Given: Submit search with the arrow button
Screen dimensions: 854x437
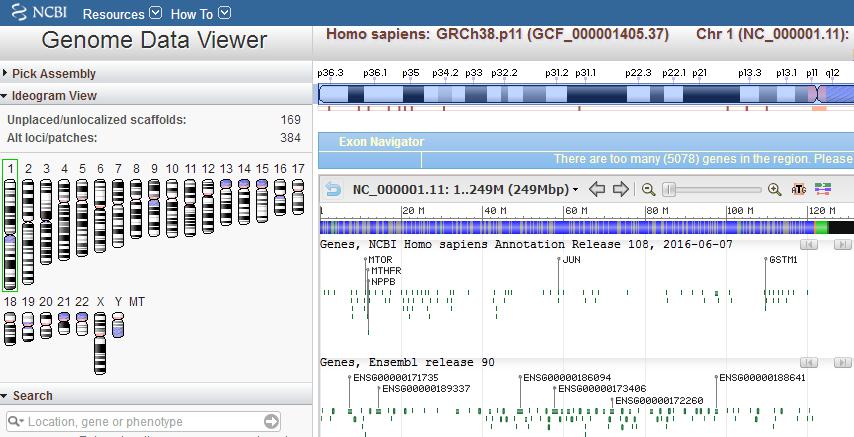Looking at the screenshot, I should tap(271, 421).
